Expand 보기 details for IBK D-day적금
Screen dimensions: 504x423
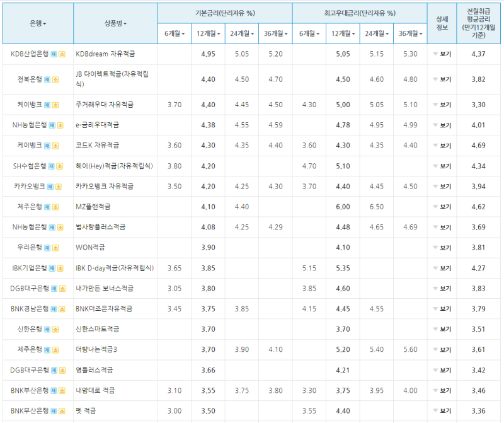tap(442, 269)
